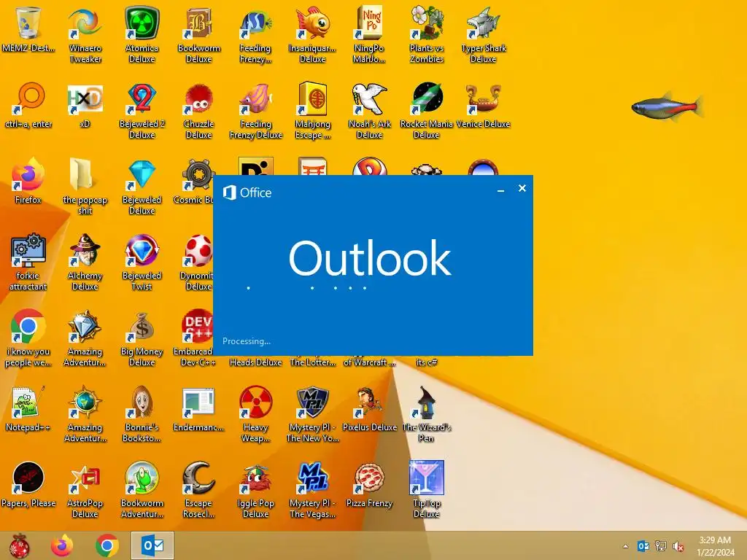
Task: Click the NingPo MahJong shortcut icon
Action: point(369,23)
